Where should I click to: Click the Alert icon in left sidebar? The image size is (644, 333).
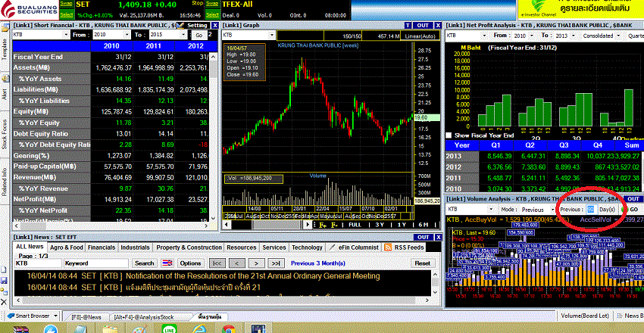coord(5,79)
